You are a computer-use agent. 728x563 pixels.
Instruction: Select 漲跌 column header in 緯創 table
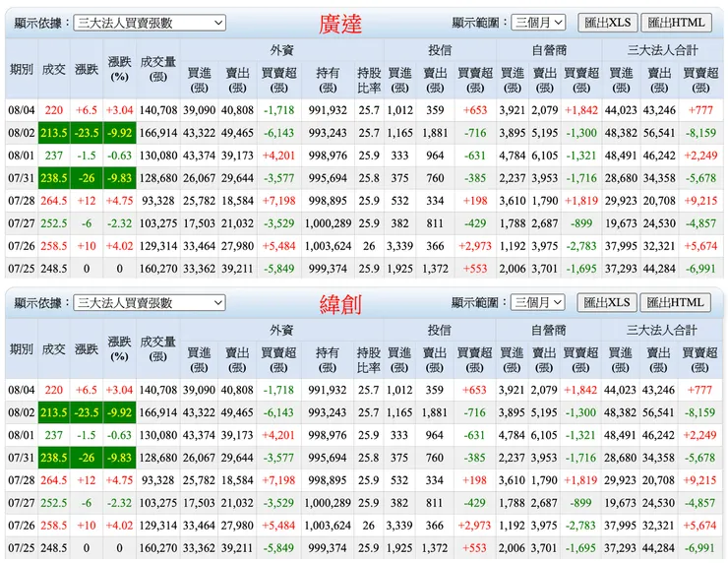click(87, 349)
